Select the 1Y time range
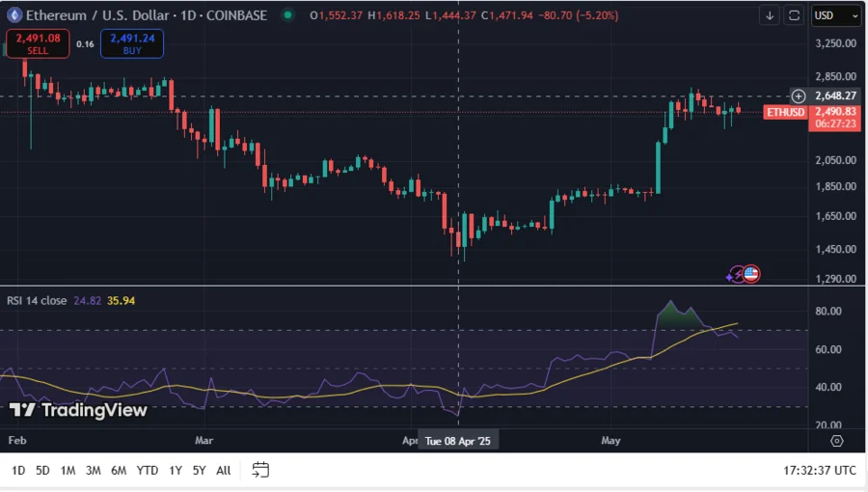Image resolution: width=868 pixels, height=492 pixels. (176, 471)
